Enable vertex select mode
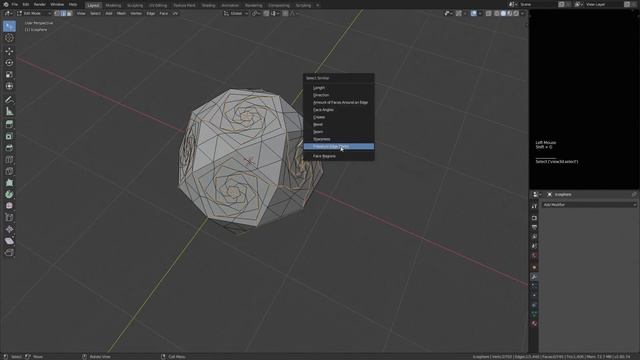This screenshot has height=360, width=640. point(57,13)
